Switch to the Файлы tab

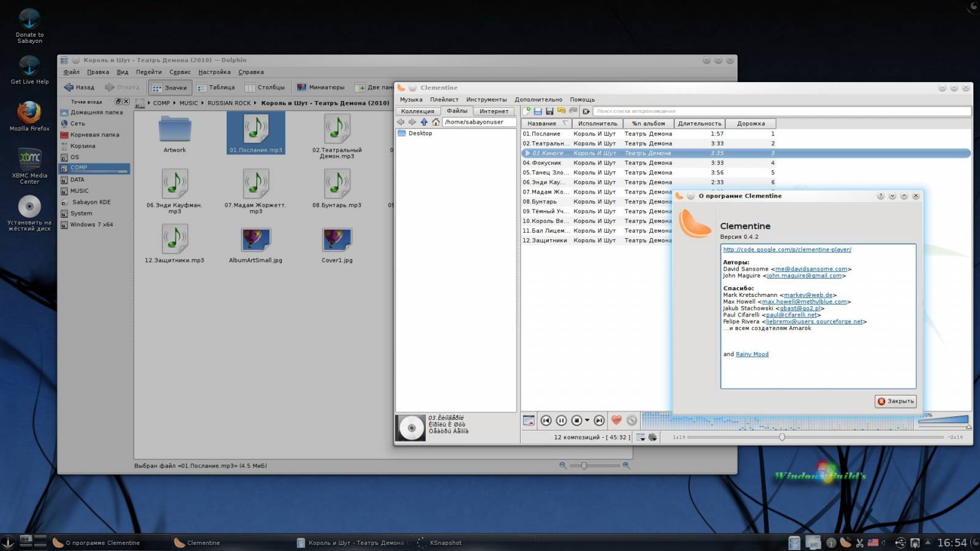(x=457, y=111)
